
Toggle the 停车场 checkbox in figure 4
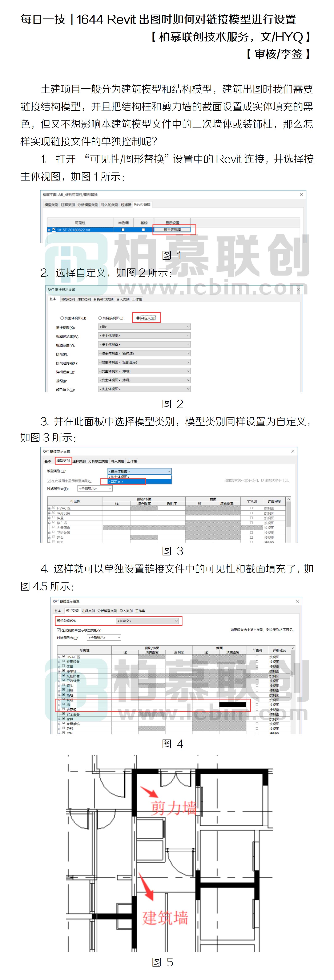[x=64, y=671]
